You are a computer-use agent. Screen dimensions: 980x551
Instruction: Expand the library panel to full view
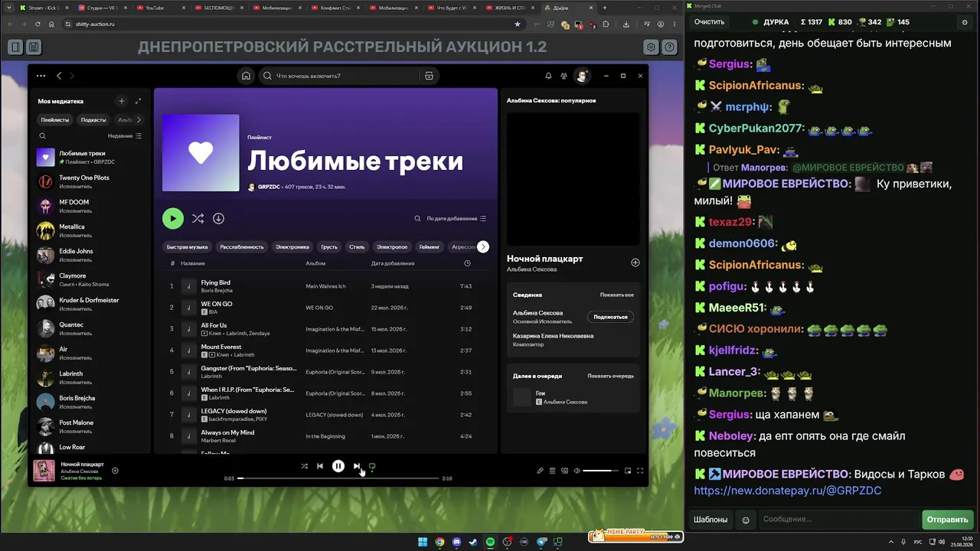pos(138,101)
